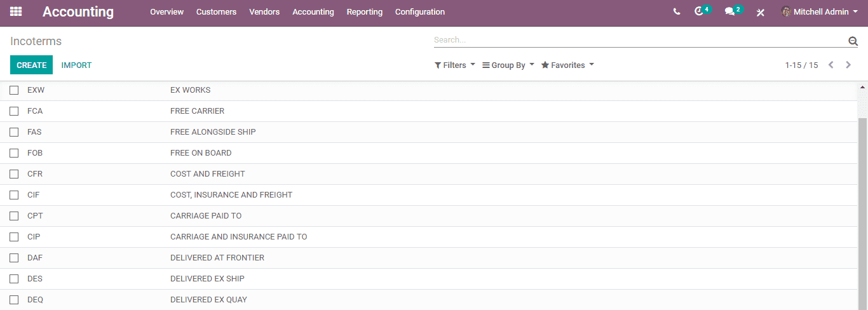Screen dimensions: 868x310
Task: Go to the next page arrow
Action: click(848, 65)
